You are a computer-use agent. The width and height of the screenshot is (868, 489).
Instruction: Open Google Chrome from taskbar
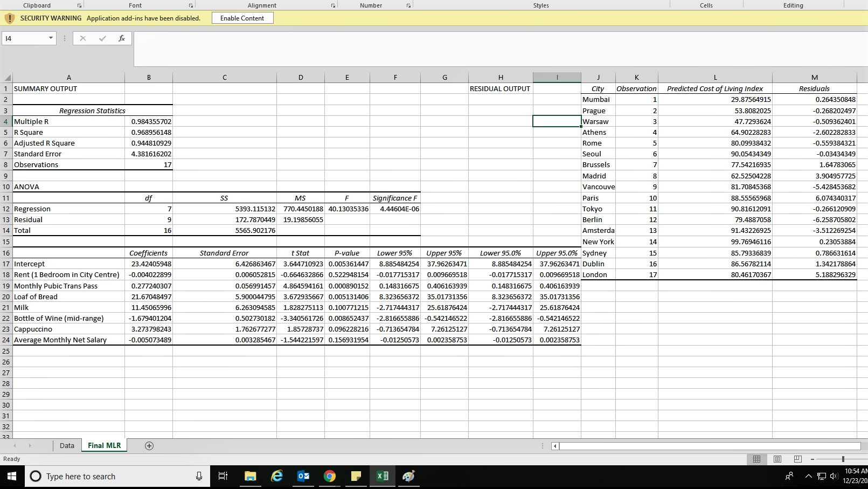click(x=330, y=476)
